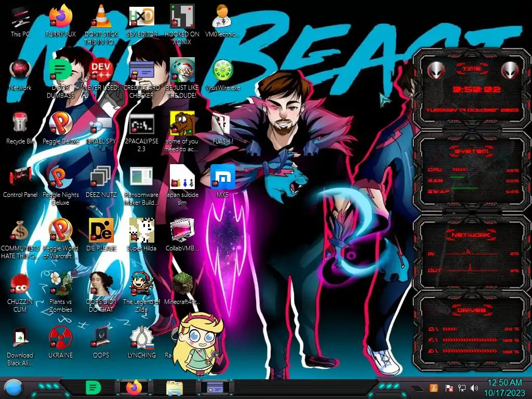Launch the HOOKED ON XONIX game shortcut

[182, 25]
